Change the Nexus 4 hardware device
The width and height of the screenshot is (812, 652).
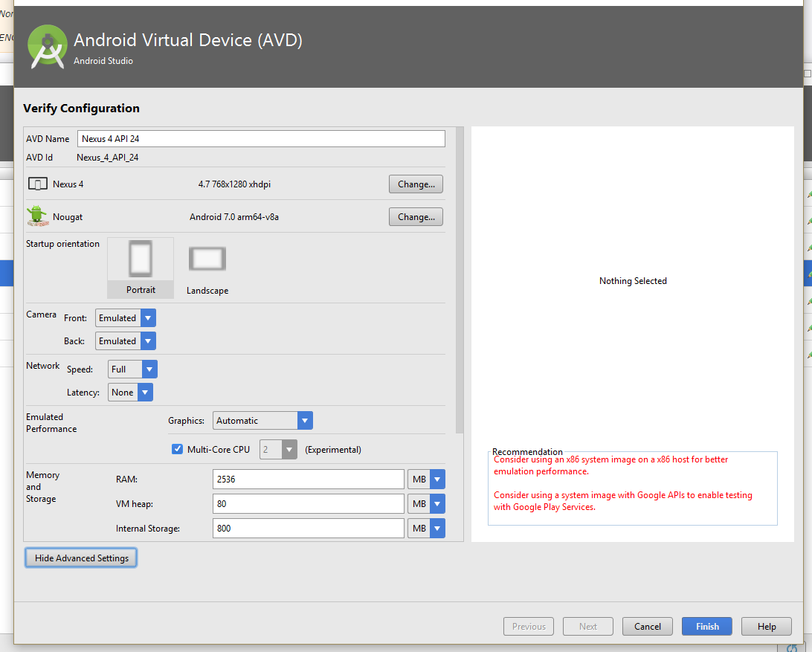(x=416, y=184)
